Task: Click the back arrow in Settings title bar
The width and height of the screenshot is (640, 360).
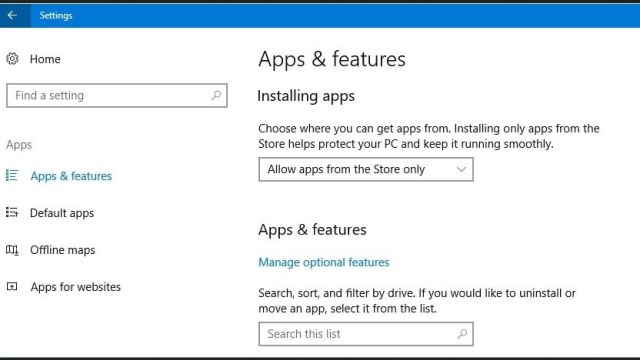Action: (x=12, y=16)
